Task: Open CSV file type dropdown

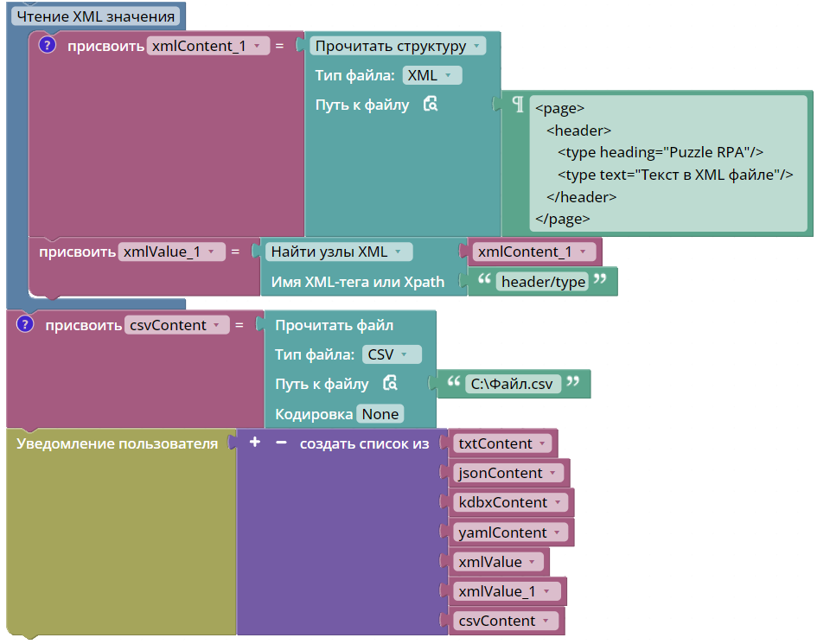Action: pyautogui.click(x=392, y=354)
